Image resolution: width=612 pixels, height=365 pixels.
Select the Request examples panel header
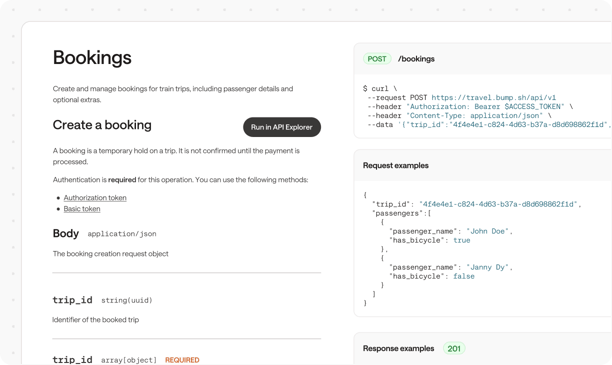click(x=396, y=166)
